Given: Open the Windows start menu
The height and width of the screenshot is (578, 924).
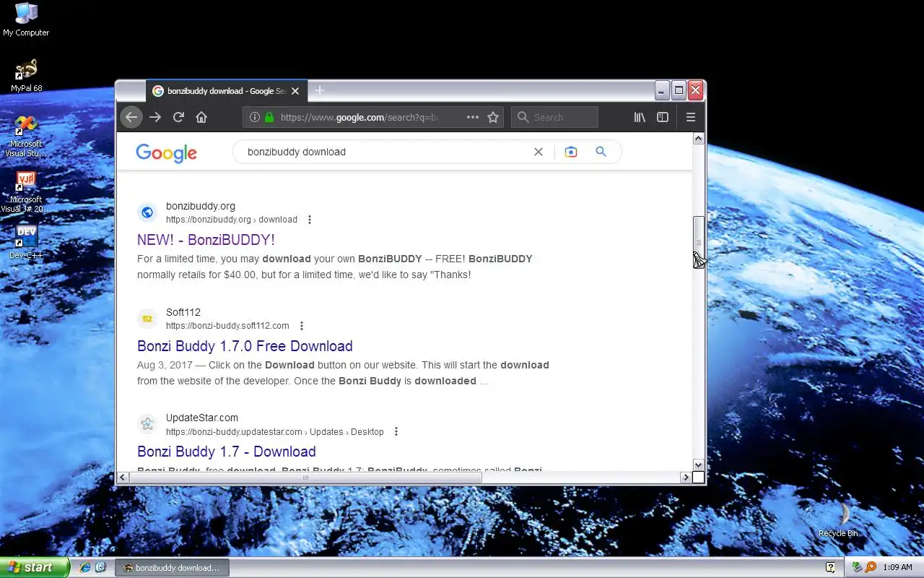Looking at the screenshot, I should click(x=35, y=567).
